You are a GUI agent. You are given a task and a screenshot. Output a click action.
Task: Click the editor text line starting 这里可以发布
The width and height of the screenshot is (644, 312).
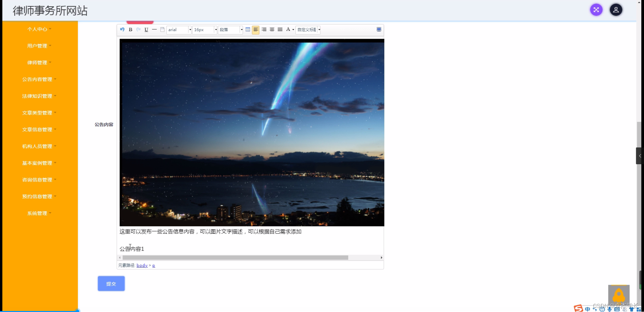coord(211,232)
